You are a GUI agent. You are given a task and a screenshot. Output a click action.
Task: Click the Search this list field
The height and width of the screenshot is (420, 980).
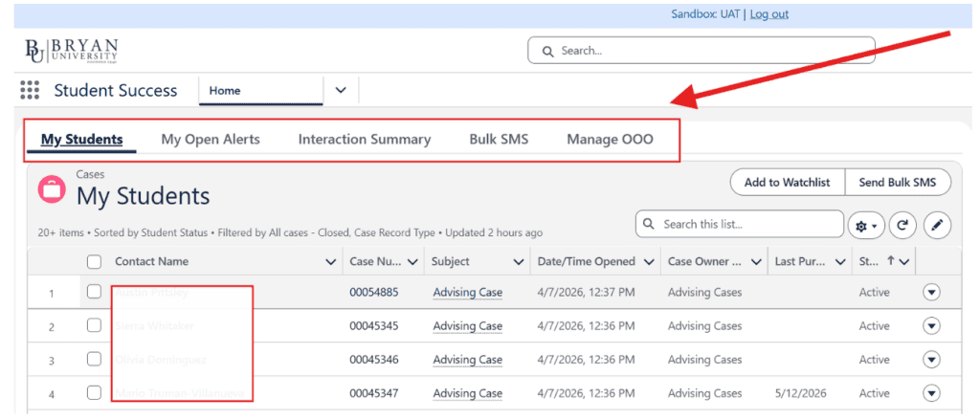point(740,224)
